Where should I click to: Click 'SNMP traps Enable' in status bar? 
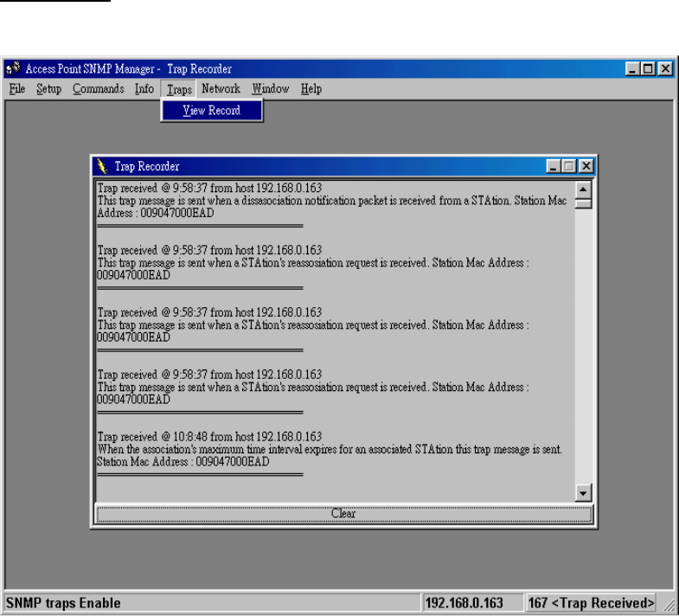coord(63,603)
